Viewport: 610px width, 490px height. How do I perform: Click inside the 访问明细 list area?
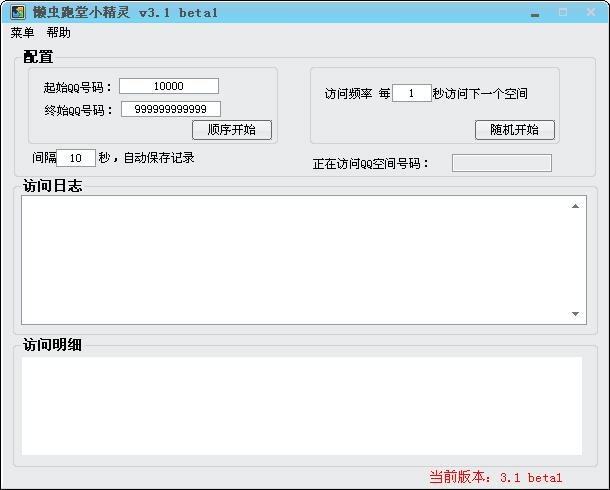302,406
